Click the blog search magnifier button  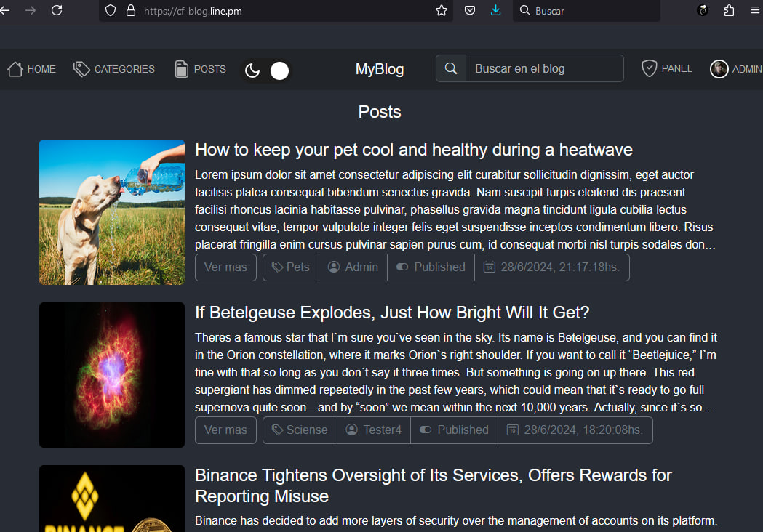pyautogui.click(x=451, y=68)
